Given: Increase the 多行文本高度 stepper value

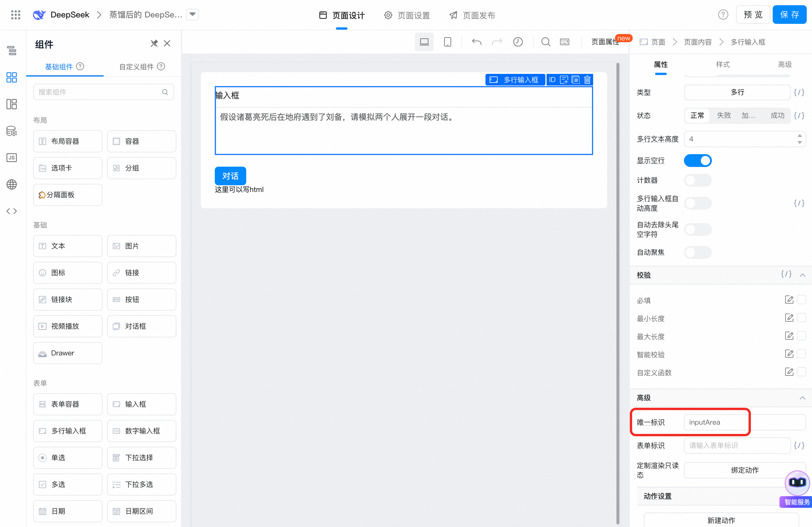Looking at the screenshot, I should tap(800, 136).
